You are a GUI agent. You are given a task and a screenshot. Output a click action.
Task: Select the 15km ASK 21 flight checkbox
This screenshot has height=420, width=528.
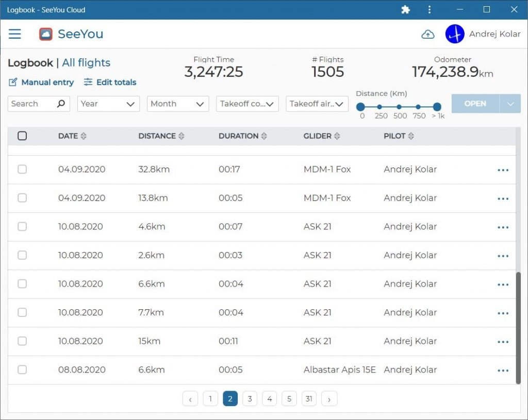coord(22,341)
